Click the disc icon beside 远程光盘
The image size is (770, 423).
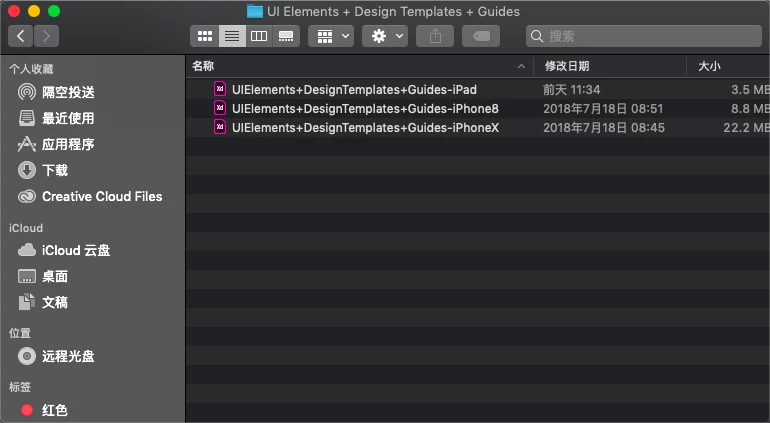(x=27, y=356)
